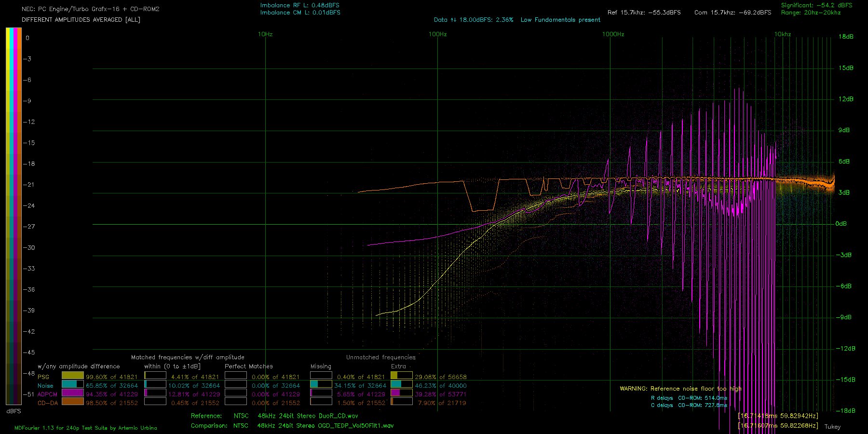868x434 pixels.
Task: Click 'R delays CD-ROM: 514.0ms' text
Action: [x=689, y=398]
